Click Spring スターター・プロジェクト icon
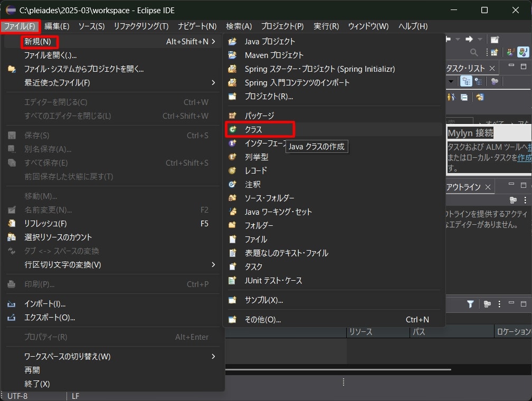The width and height of the screenshot is (532, 401). (232, 69)
